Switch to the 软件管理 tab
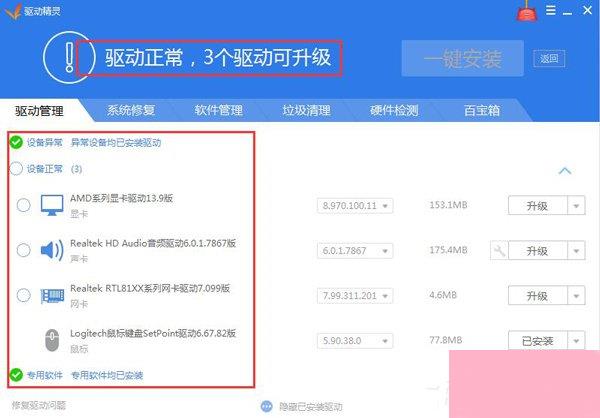 click(218, 110)
